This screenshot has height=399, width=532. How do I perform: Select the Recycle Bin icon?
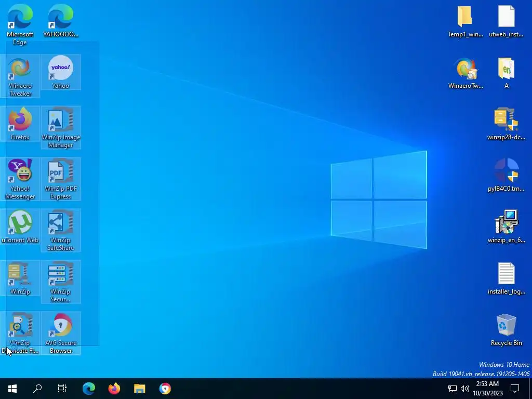click(506, 330)
